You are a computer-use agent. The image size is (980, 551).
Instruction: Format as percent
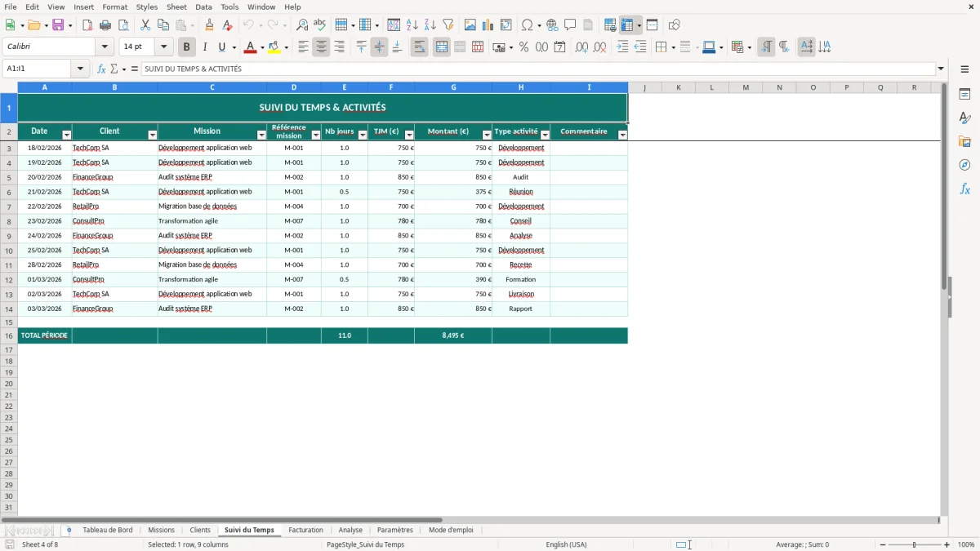coord(524,47)
